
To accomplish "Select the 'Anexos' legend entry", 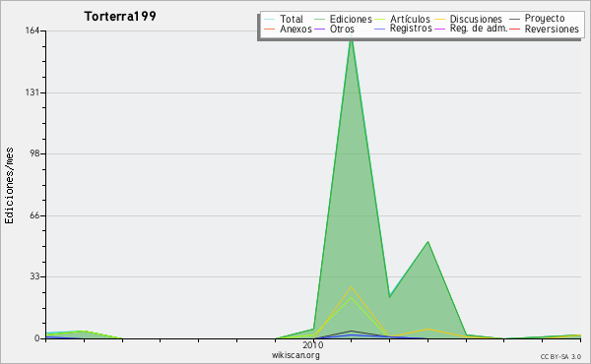I will (295, 29).
